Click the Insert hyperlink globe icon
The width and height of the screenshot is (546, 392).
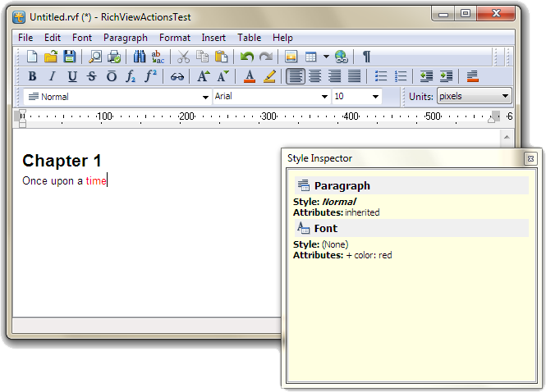[x=342, y=57]
